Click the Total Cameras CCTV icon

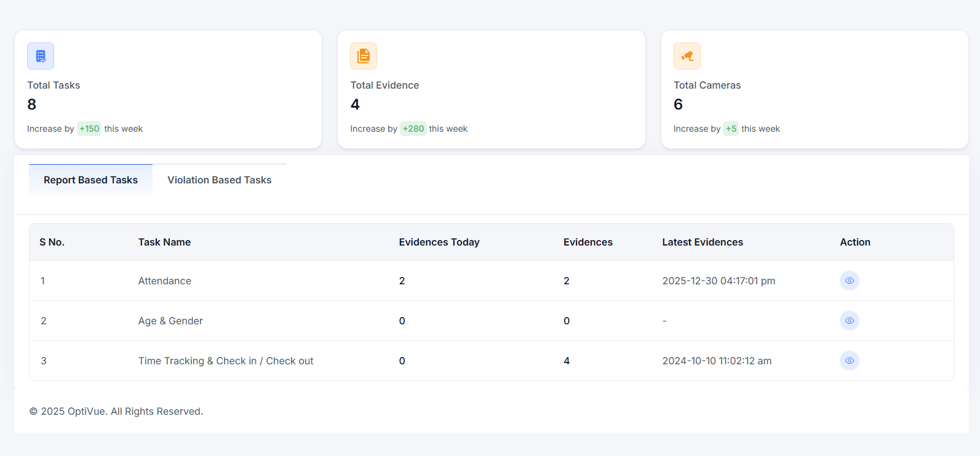click(x=687, y=56)
